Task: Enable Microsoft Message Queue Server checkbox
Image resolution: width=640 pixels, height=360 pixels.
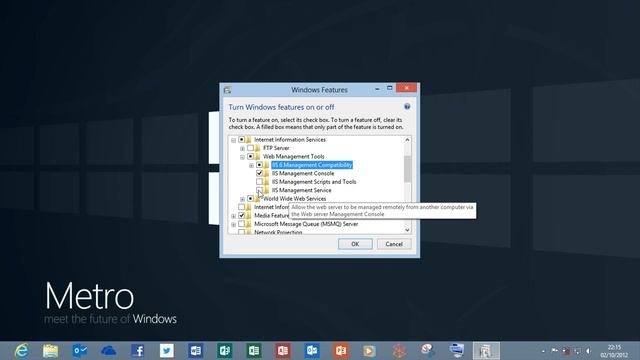Action: pyautogui.click(x=241, y=224)
